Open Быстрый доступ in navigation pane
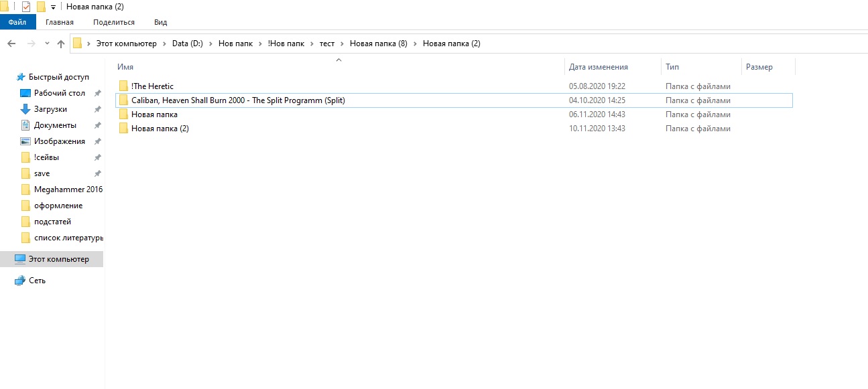Image resolution: width=868 pixels, height=389 pixels. pyautogui.click(x=58, y=77)
